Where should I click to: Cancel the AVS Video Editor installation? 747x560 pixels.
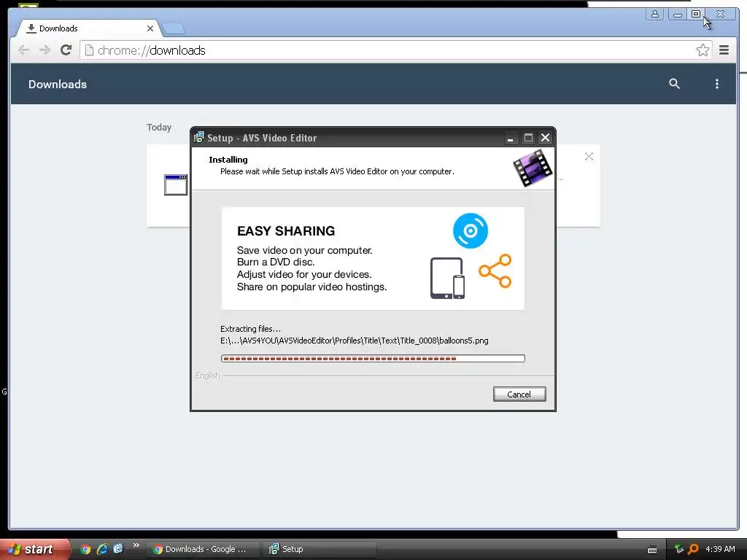519,394
